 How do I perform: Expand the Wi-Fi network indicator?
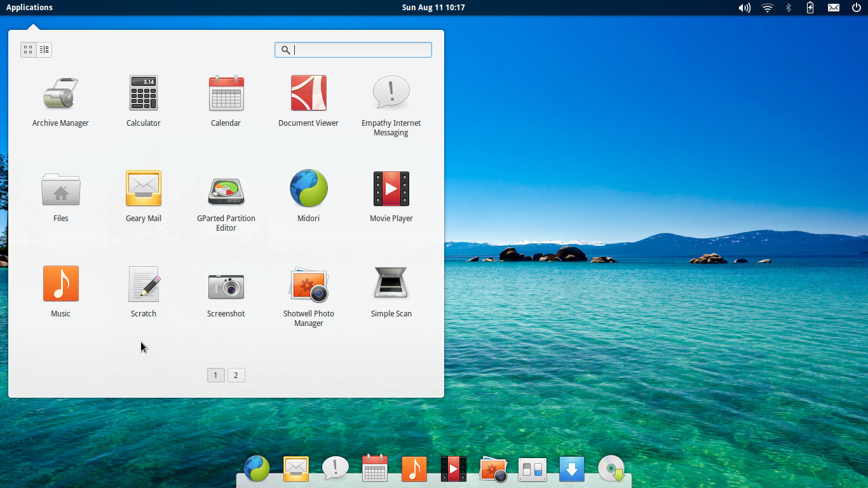[x=767, y=8]
